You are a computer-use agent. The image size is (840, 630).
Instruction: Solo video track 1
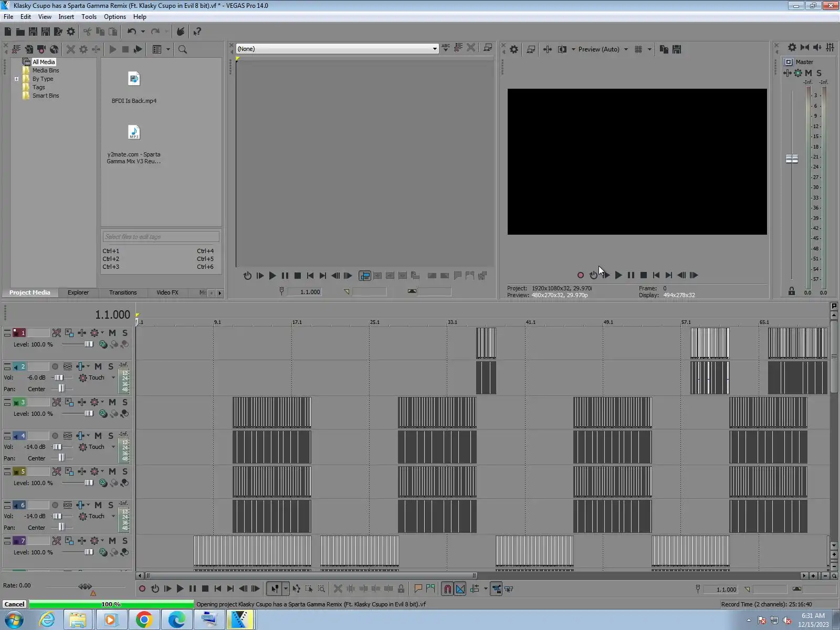click(125, 333)
